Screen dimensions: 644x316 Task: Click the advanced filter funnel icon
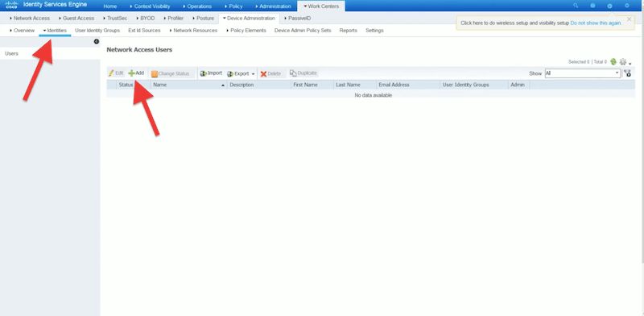(x=627, y=73)
